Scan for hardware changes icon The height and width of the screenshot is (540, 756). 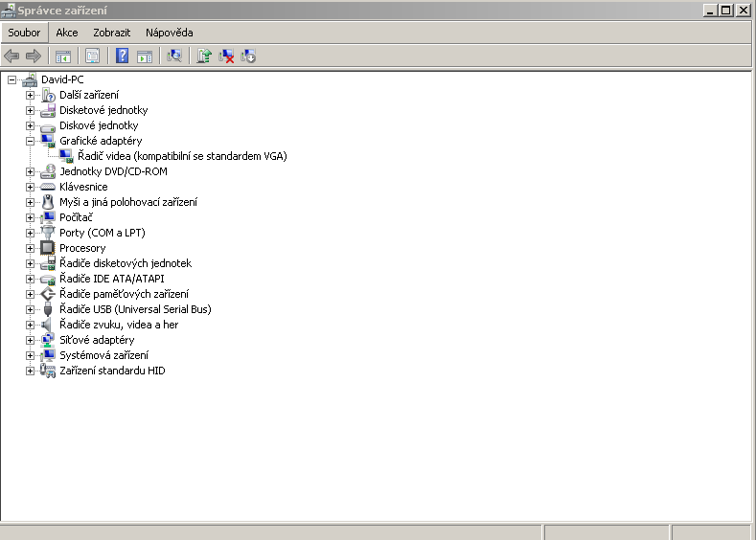[x=174, y=56]
